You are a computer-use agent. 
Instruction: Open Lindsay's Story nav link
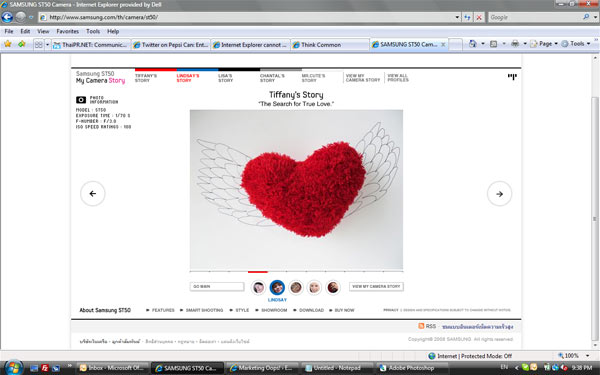188,78
